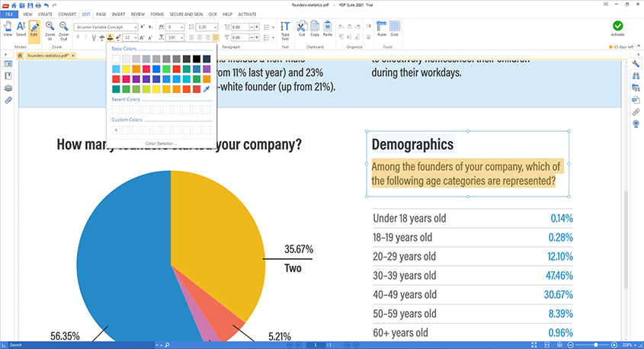Viewport: 644px width, 349px height.
Task: Increase font size with larger A
Action: (142, 37)
